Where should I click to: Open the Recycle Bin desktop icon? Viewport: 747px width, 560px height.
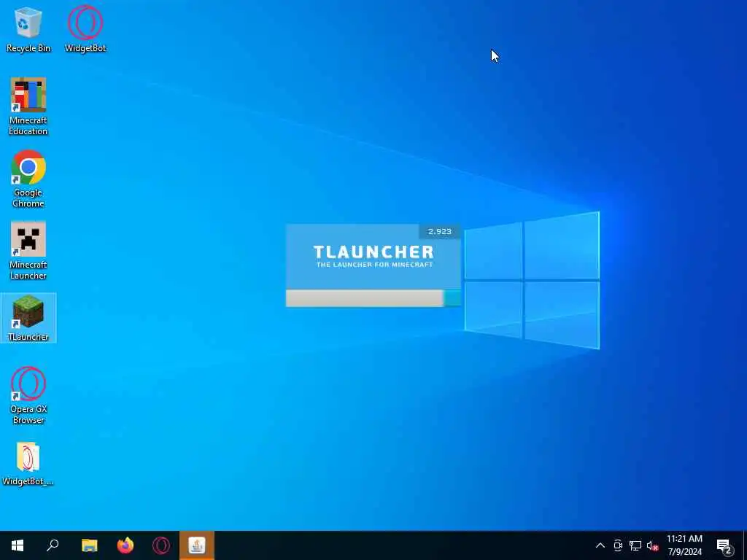point(28,29)
